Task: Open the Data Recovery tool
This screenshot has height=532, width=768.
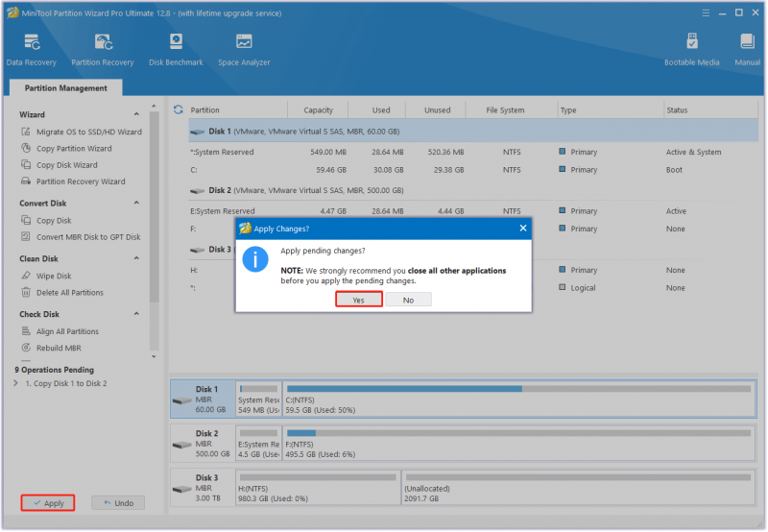Action: [x=32, y=50]
